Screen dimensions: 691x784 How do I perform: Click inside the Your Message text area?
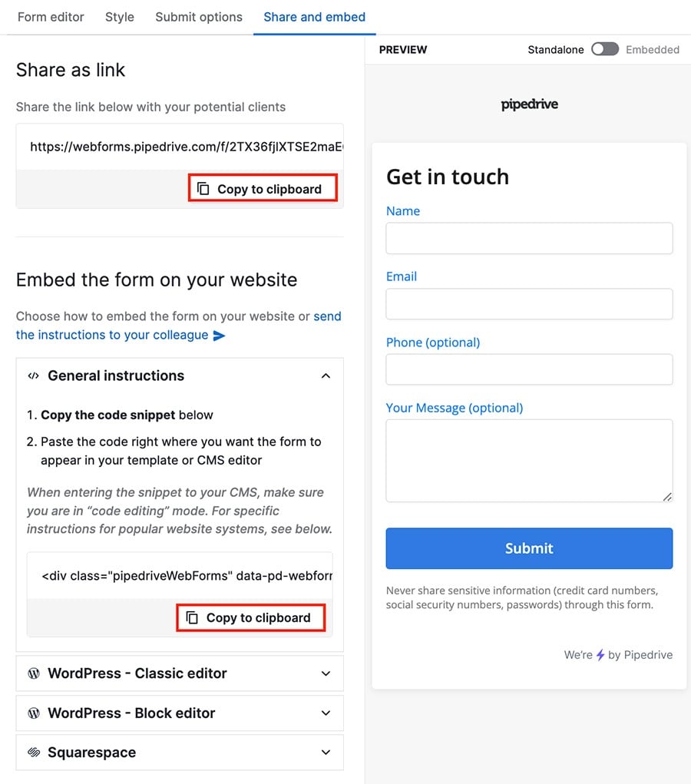click(x=529, y=460)
